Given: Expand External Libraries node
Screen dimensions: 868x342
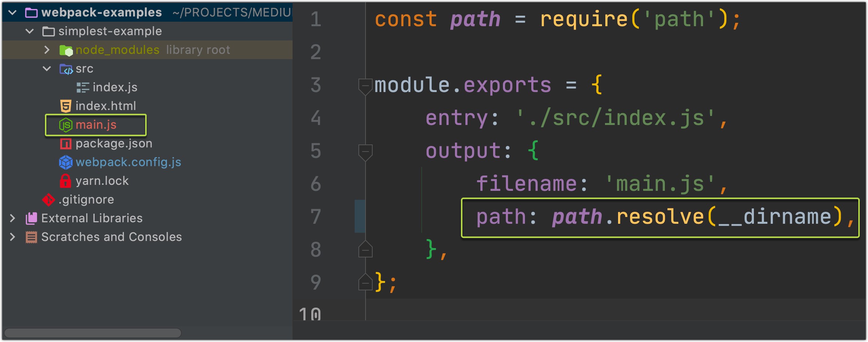Looking at the screenshot, I should click(12, 218).
